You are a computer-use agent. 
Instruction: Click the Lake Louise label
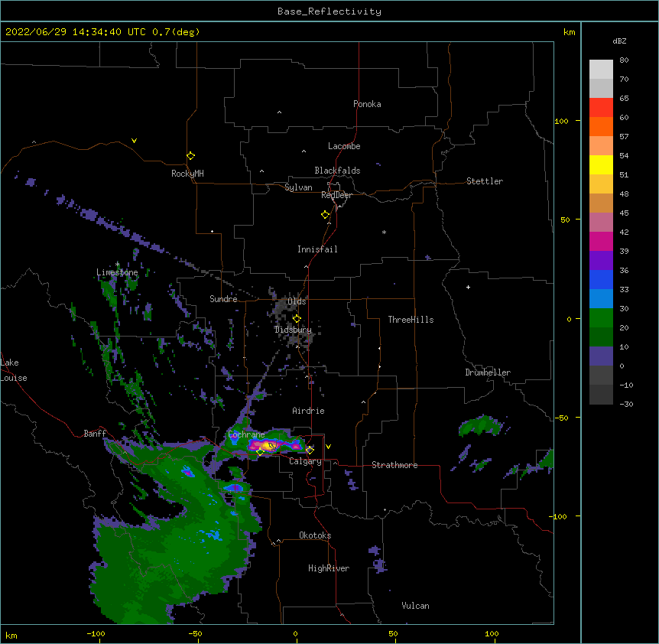pyautogui.click(x=14, y=370)
